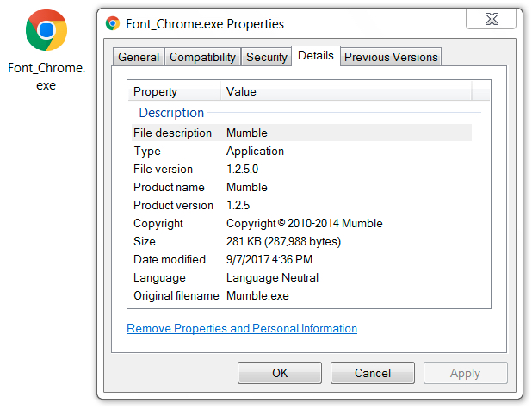Click the Value column header
This screenshot has height=409, width=532.
(346, 91)
